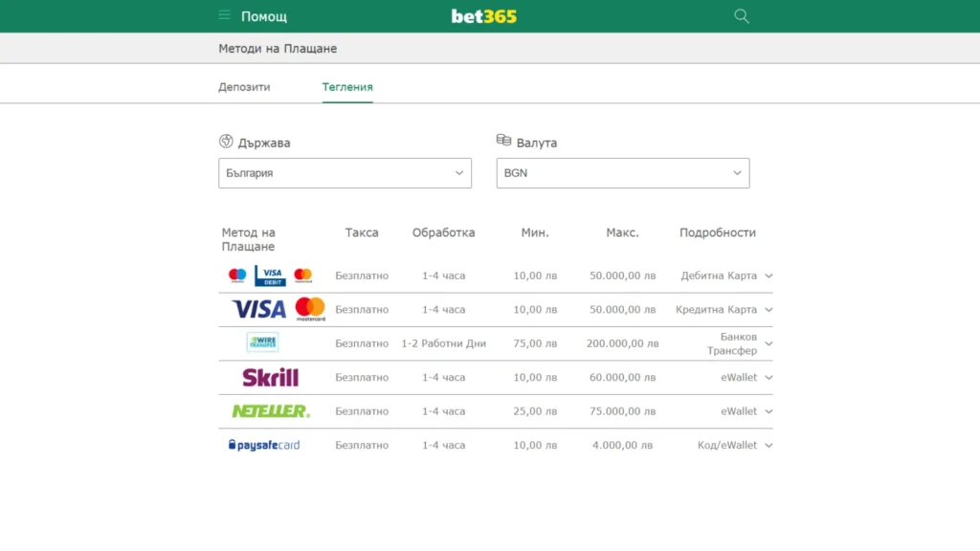Click the 25,00 лв NETELLER minimum
Viewport: 980px width, 551px height.
[535, 411]
